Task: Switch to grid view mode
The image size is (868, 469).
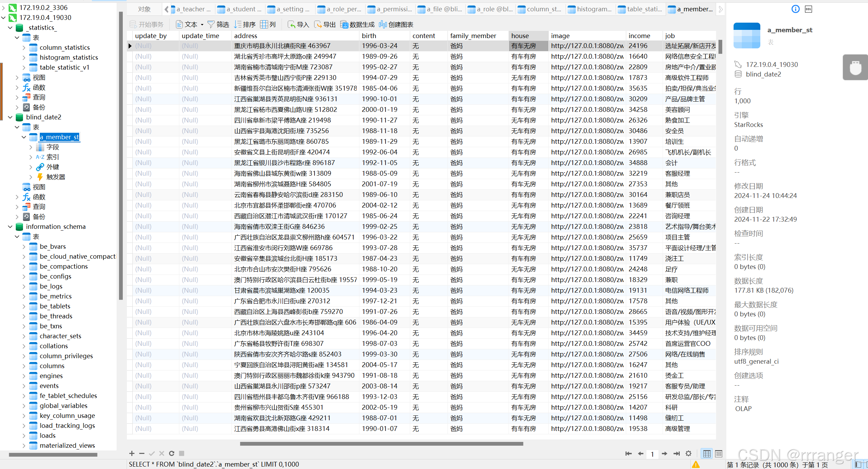Action: [707, 454]
